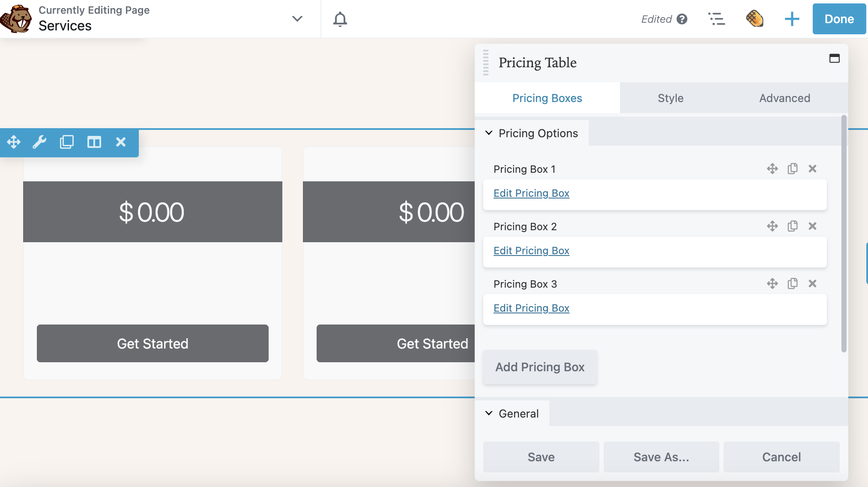The width and height of the screenshot is (868, 487).
Task: Click the beaver/mascot icon in top bar
Action: point(17,18)
